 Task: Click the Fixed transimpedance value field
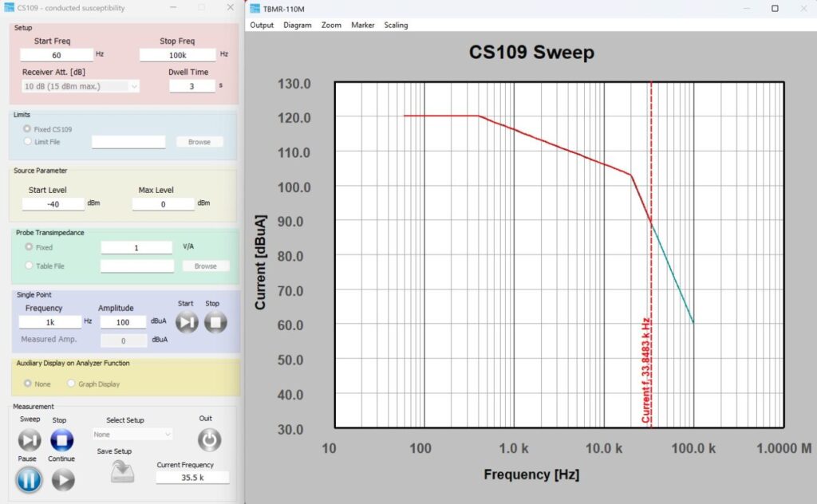pyautogui.click(x=136, y=248)
